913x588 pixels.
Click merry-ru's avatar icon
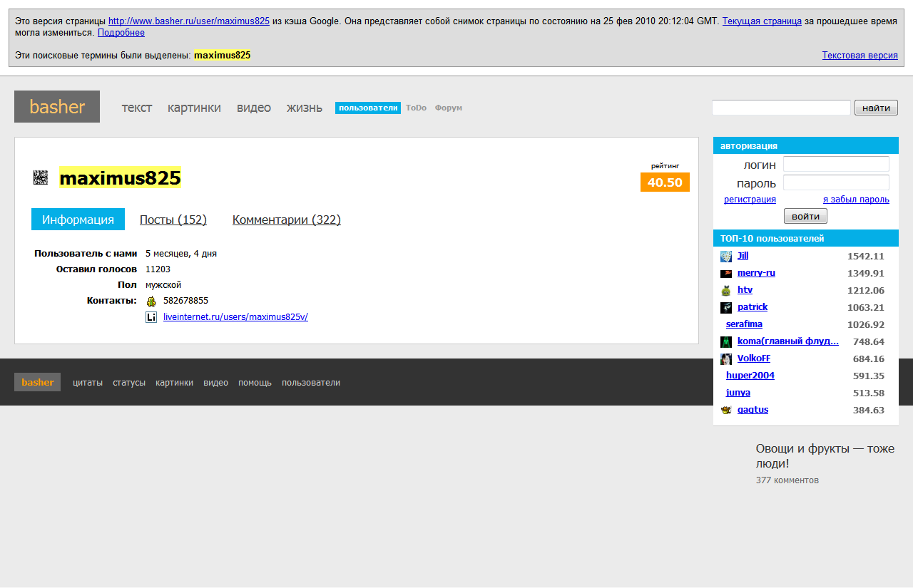coord(726,274)
